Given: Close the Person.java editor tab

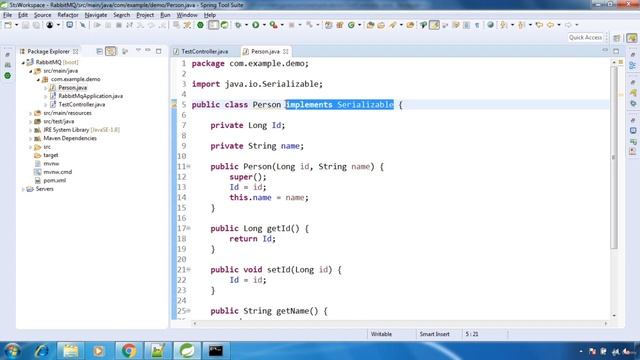Looking at the screenshot, I should 286,51.
